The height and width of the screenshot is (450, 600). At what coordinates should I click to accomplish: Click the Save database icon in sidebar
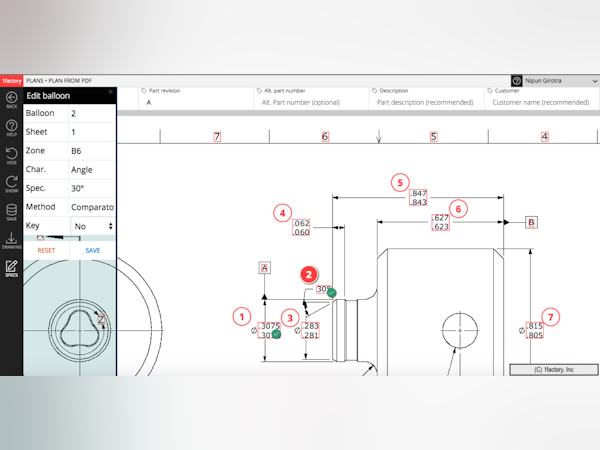coord(11,212)
